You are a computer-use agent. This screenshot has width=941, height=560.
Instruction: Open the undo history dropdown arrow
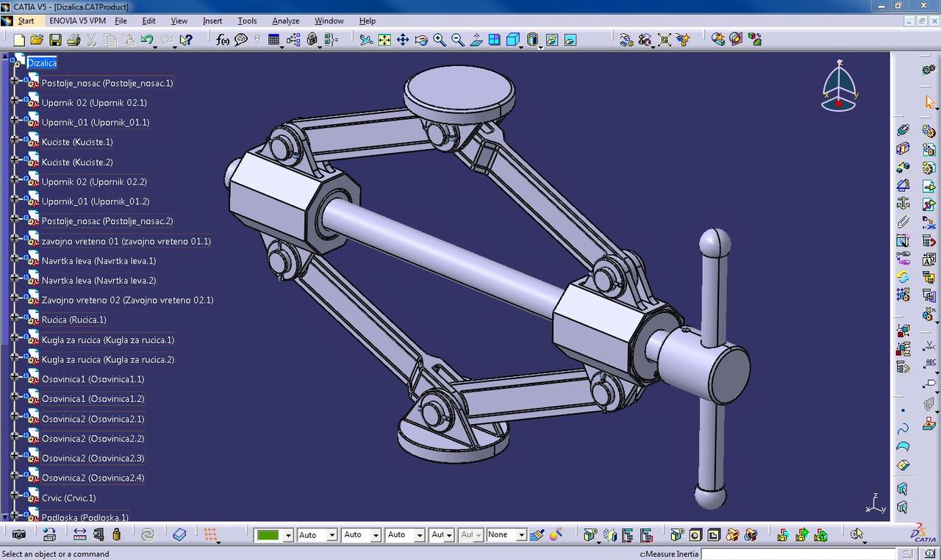click(x=156, y=47)
